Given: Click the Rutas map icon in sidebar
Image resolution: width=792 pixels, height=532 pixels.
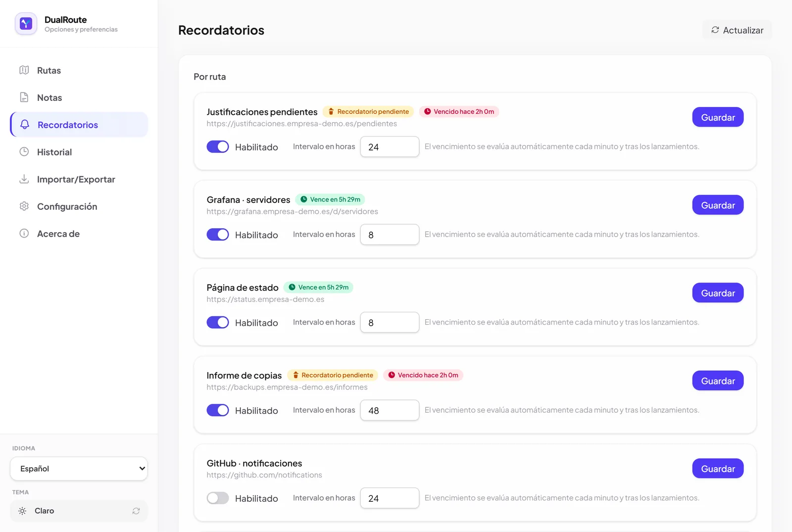Looking at the screenshot, I should (x=24, y=70).
